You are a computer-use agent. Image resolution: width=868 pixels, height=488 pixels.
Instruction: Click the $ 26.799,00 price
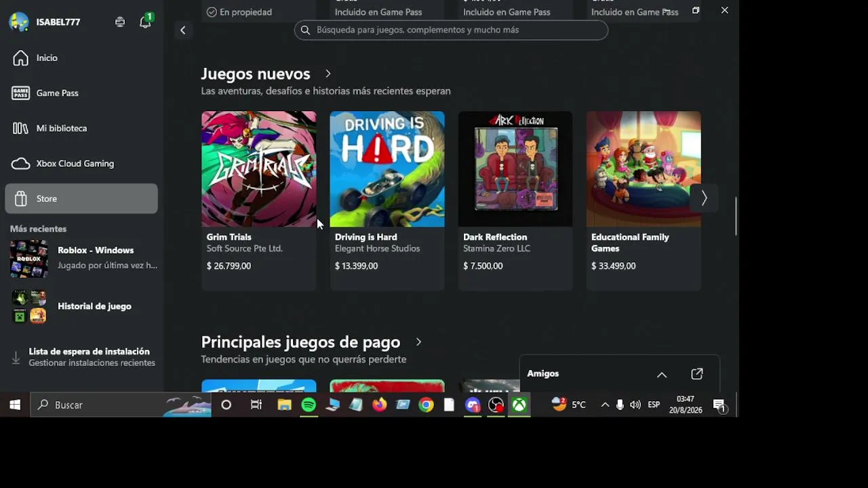point(229,266)
